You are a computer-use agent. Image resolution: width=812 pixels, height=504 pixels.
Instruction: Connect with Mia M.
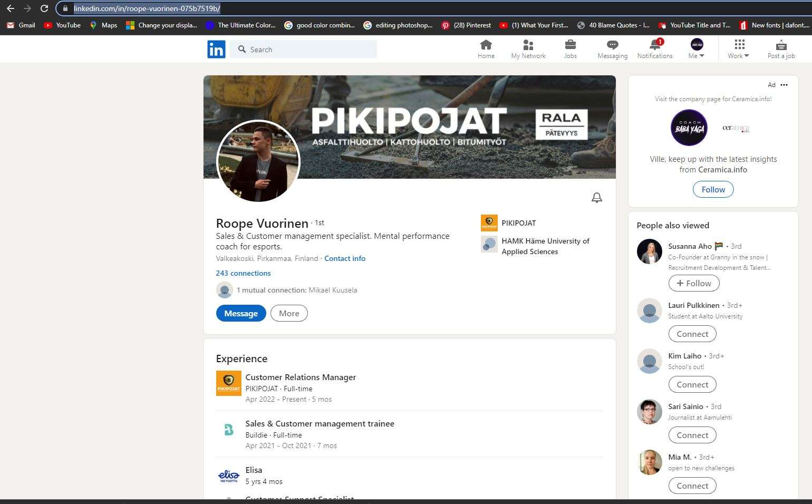click(x=692, y=486)
